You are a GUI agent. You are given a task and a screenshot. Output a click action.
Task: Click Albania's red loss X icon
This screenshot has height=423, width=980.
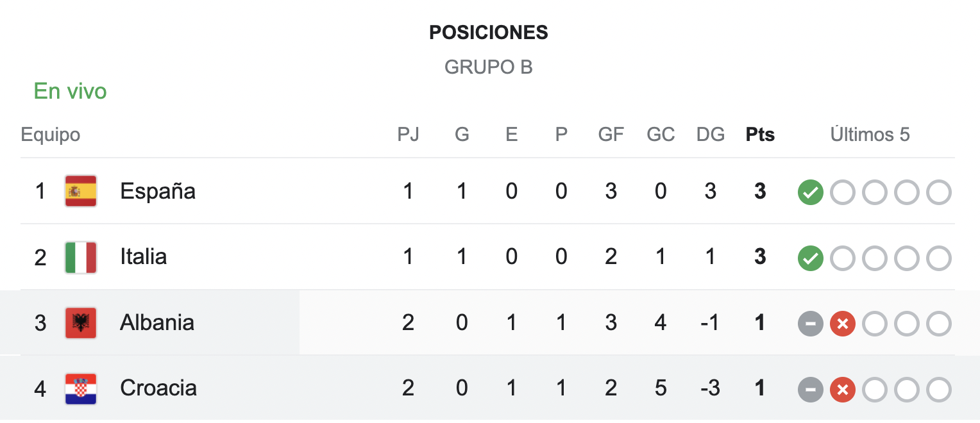[x=842, y=324]
